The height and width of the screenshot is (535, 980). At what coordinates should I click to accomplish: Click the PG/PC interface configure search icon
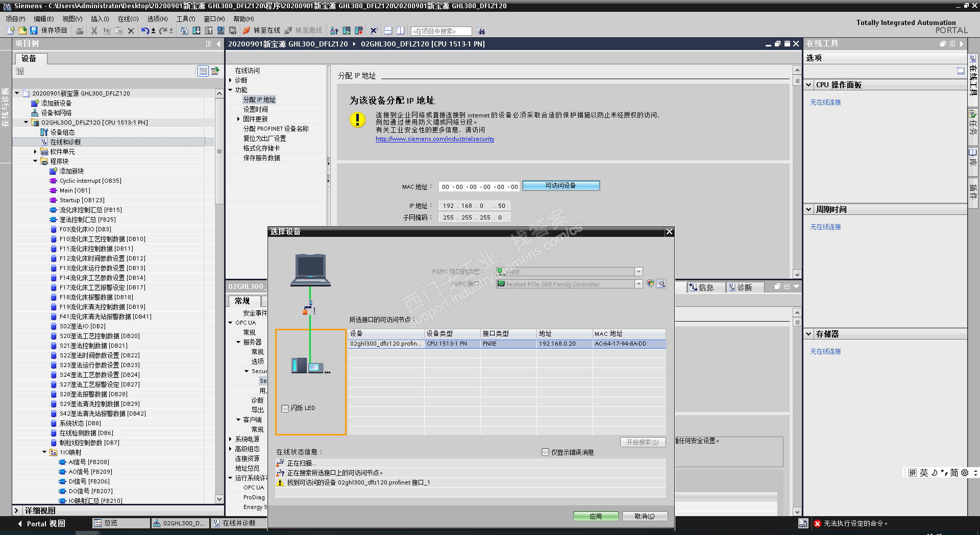tap(661, 284)
